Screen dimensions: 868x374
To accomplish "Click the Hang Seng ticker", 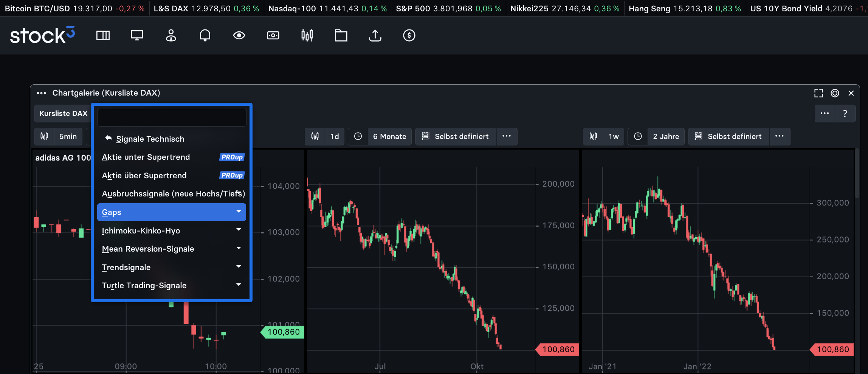I will click(x=685, y=8).
